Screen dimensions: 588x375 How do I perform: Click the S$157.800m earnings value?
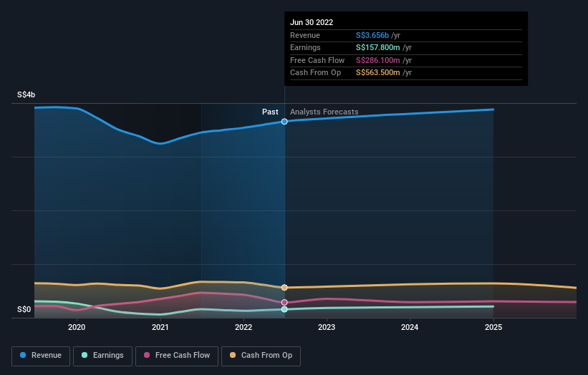pos(377,47)
